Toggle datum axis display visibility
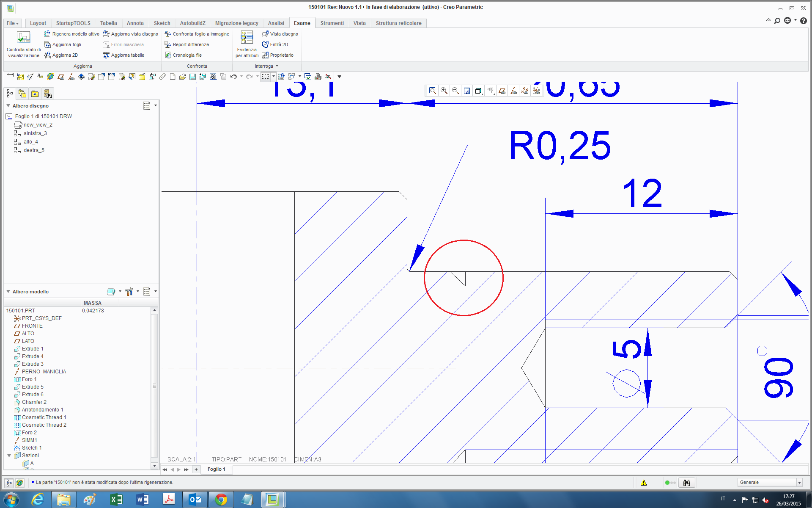 [513, 91]
